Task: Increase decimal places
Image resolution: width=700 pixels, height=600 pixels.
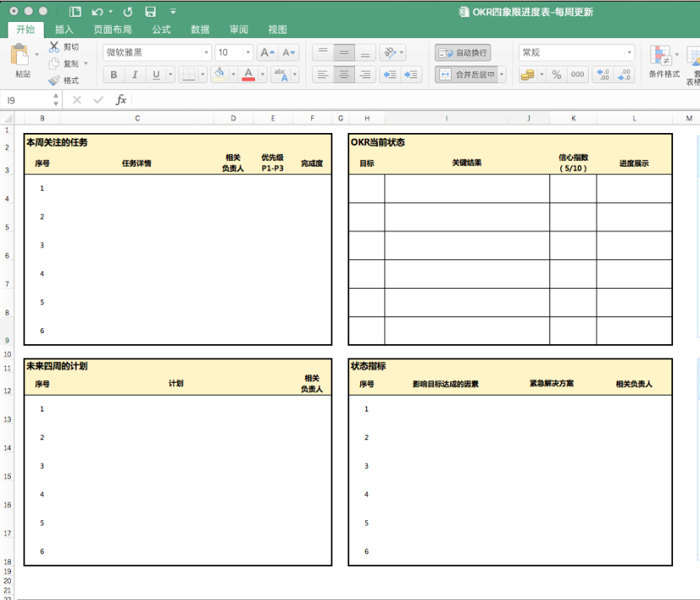Action: click(x=602, y=75)
